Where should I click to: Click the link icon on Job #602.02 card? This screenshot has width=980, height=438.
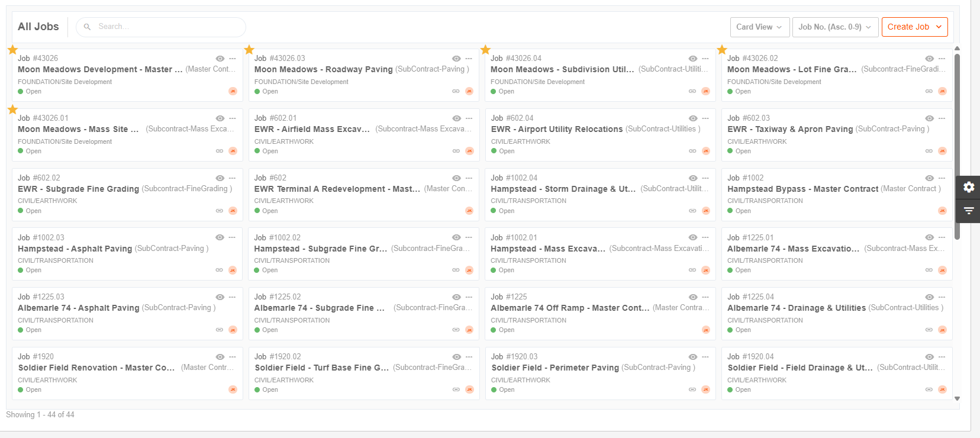pyautogui.click(x=220, y=211)
